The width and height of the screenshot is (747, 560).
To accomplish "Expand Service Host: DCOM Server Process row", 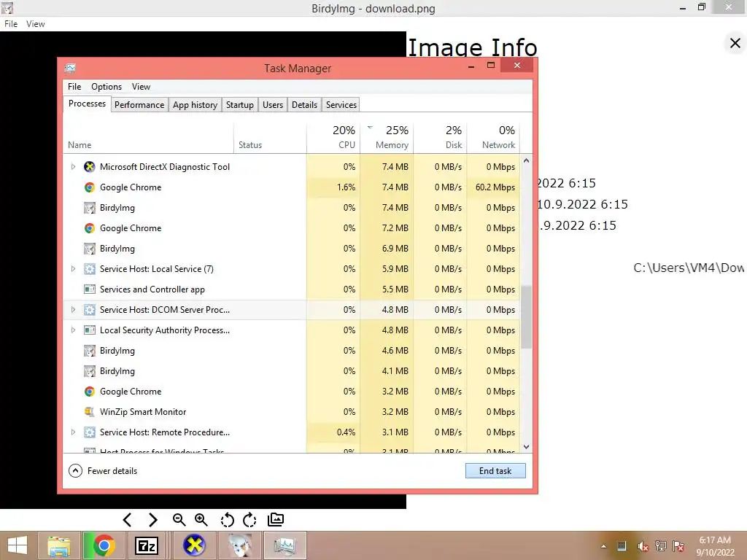I will click(73, 309).
